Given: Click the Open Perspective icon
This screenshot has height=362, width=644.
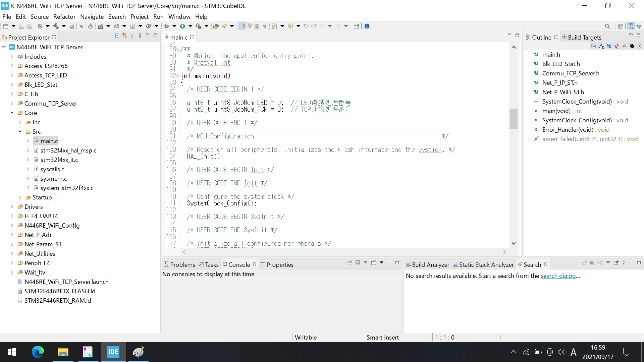Looking at the screenshot, I should pos(621,26).
